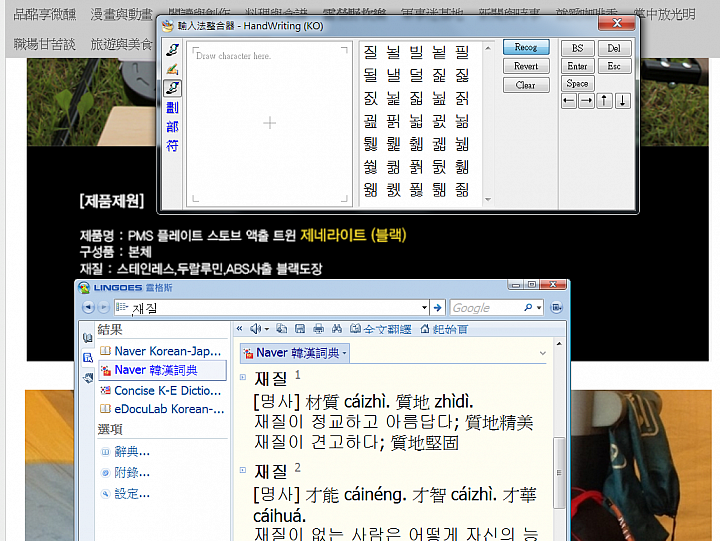
Task: Open the Lingoes main menu icon
Action: tap(557, 307)
